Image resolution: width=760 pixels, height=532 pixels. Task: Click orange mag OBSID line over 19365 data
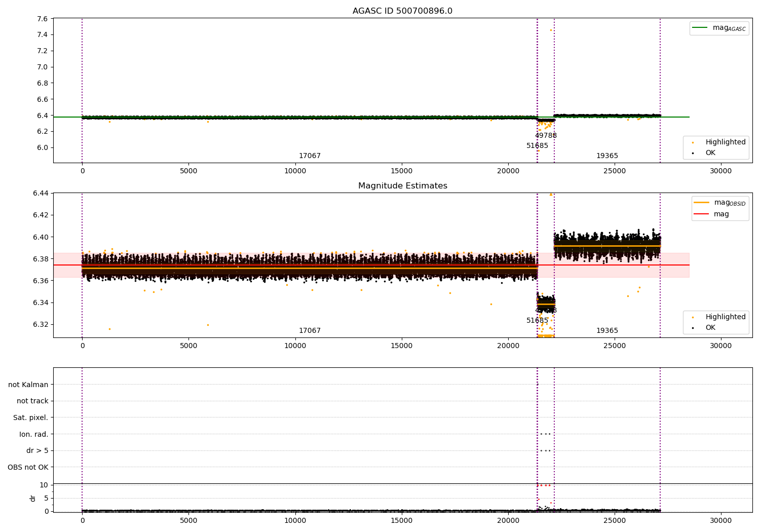coord(607,246)
